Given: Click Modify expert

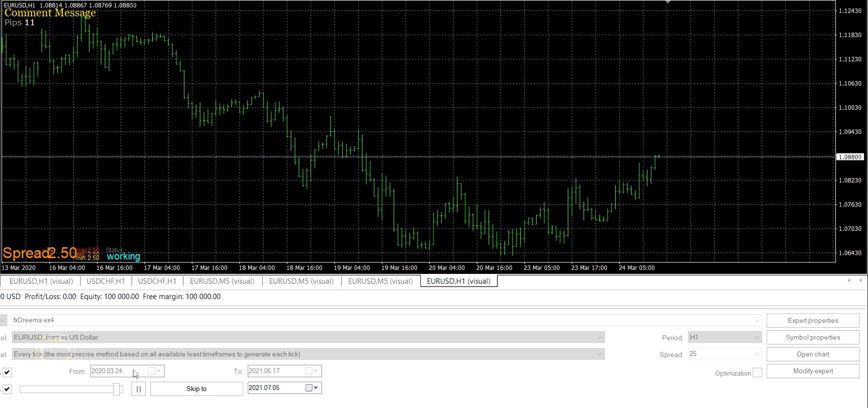Looking at the screenshot, I should [x=813, y=371].
